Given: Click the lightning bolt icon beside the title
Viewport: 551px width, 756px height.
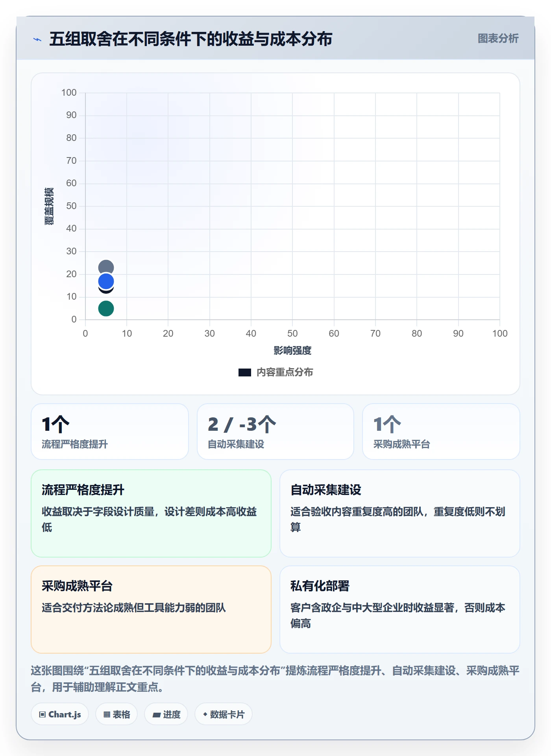Looking at the screenshot, I should [x=37, y=39].
